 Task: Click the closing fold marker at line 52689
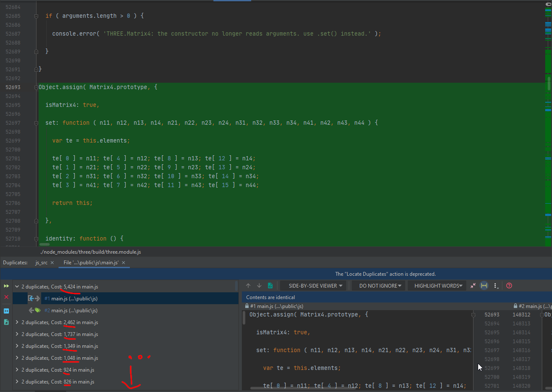(x=36, y=51)
